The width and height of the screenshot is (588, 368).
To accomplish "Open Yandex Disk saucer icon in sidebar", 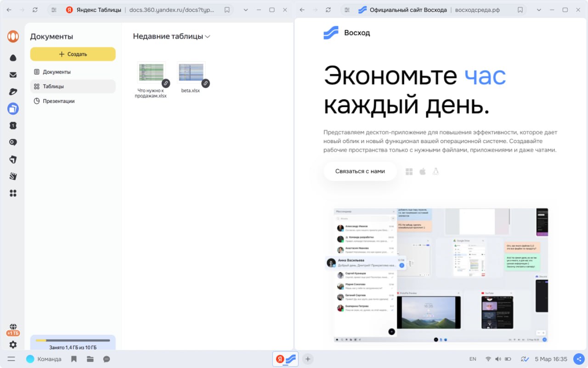I will [13, 92].
